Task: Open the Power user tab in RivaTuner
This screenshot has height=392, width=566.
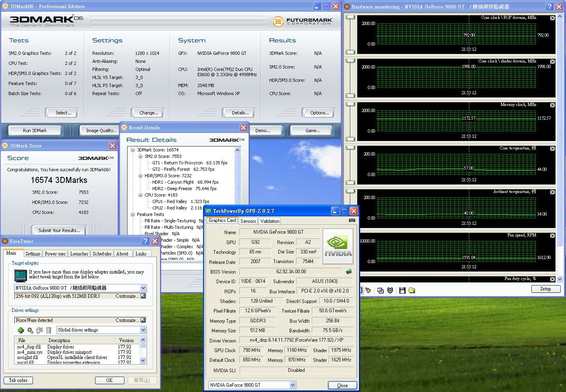Action: click(x=55, y=254)
